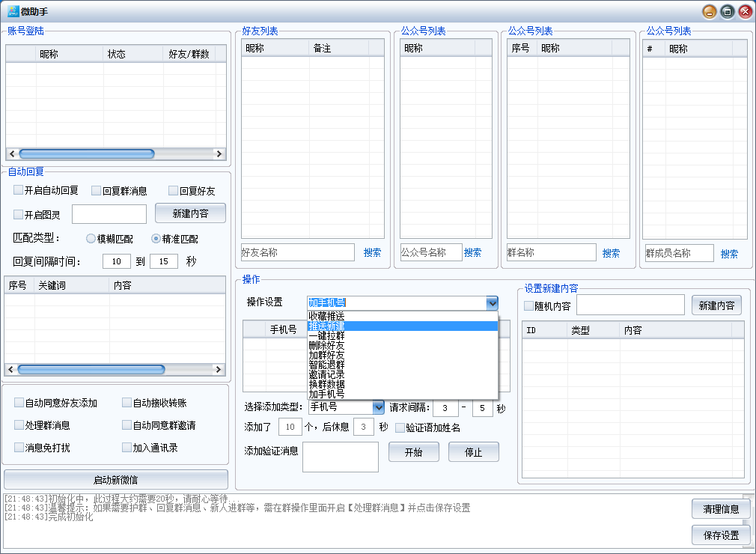Click the 微助手 app icon in title bar

point(13,11)
